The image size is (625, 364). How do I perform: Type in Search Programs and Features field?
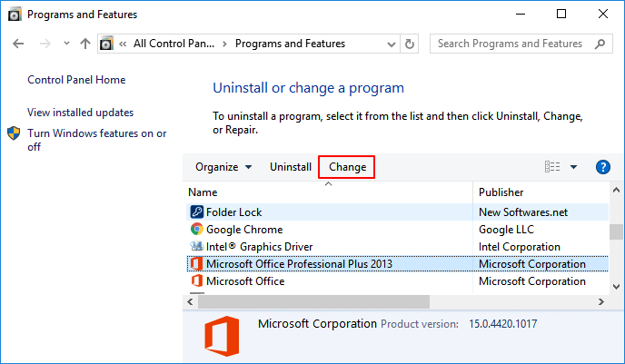(509, 44)
